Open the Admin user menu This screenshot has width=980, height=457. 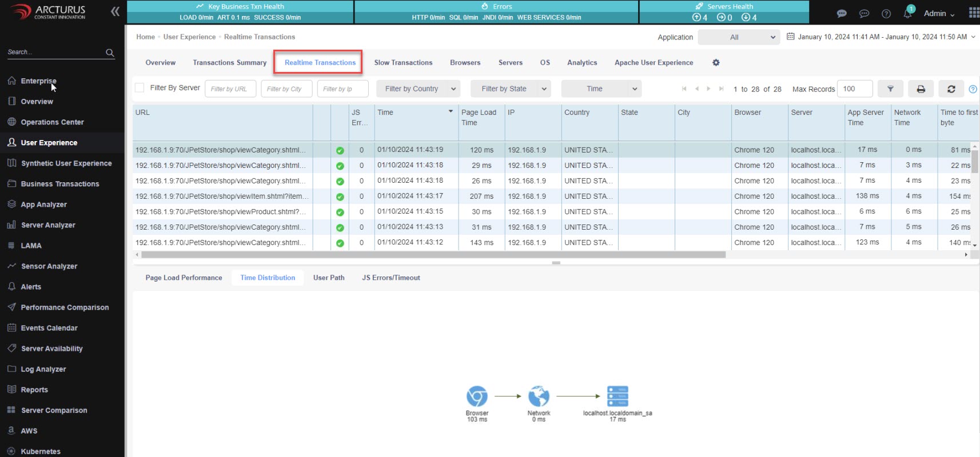939,14
